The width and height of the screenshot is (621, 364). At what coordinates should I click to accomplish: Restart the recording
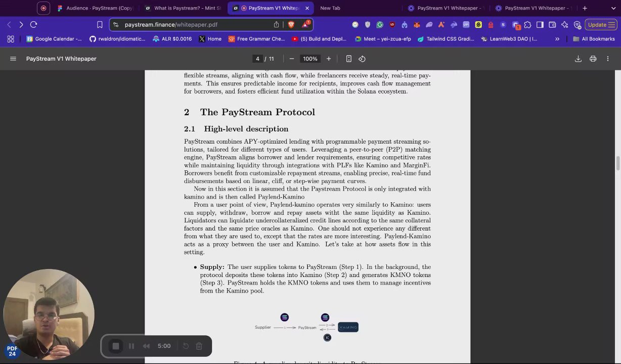186,346
